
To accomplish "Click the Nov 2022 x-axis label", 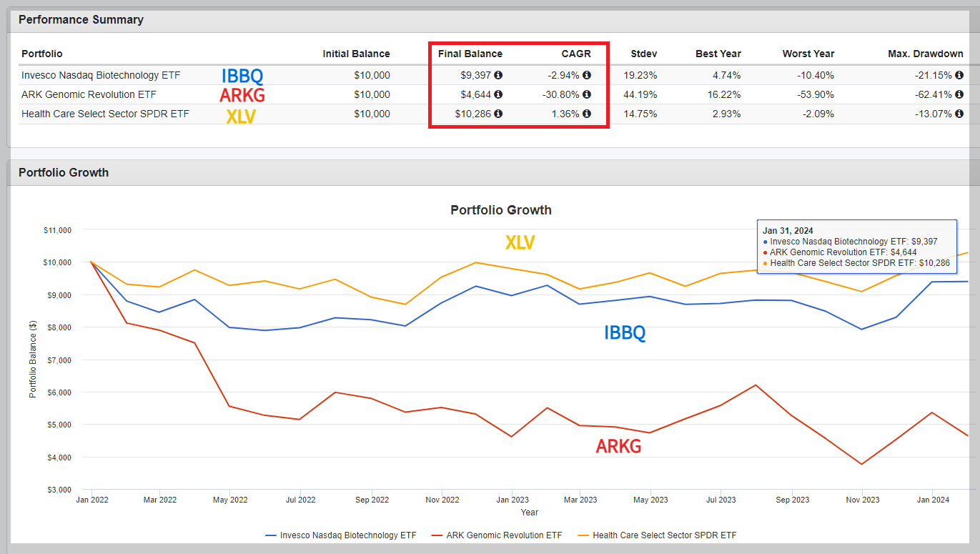I will point(442,500).
